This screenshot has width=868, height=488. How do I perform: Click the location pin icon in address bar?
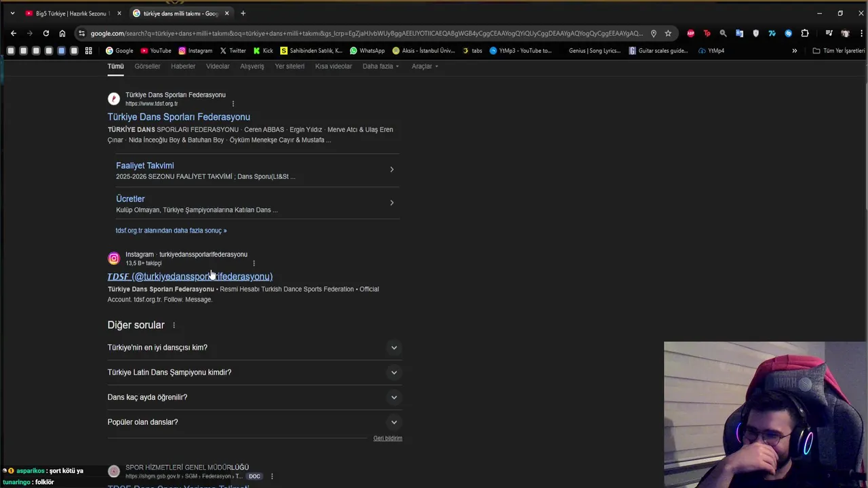[x=653, y=33]
